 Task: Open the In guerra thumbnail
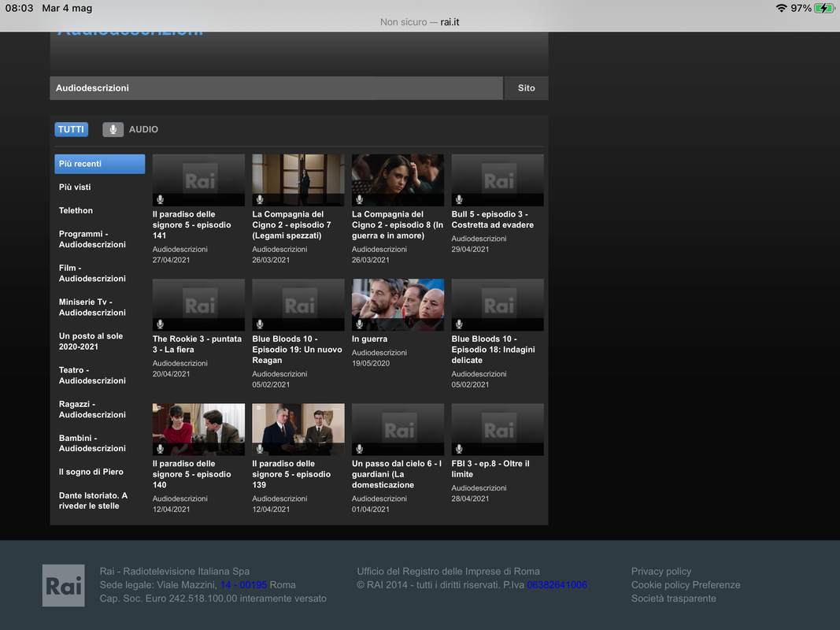click(x=398, y=305)
